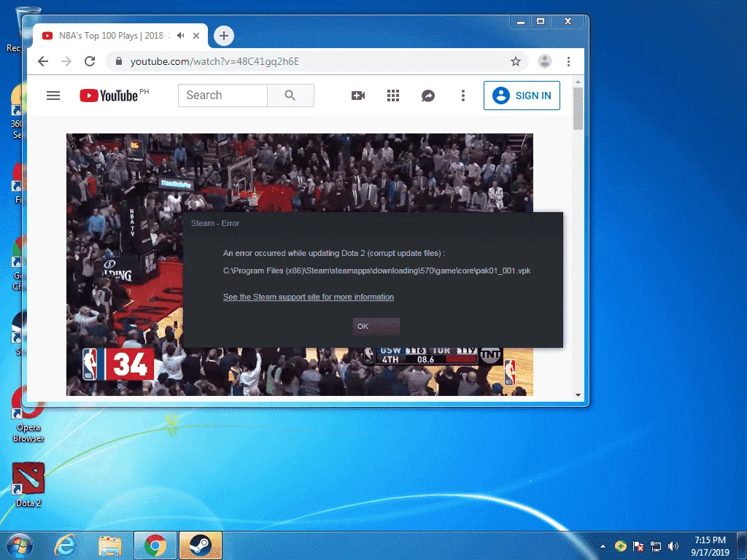Open the Windows Start menu
The height and width of the screenshot is (560, 747).
coord(20,545)
